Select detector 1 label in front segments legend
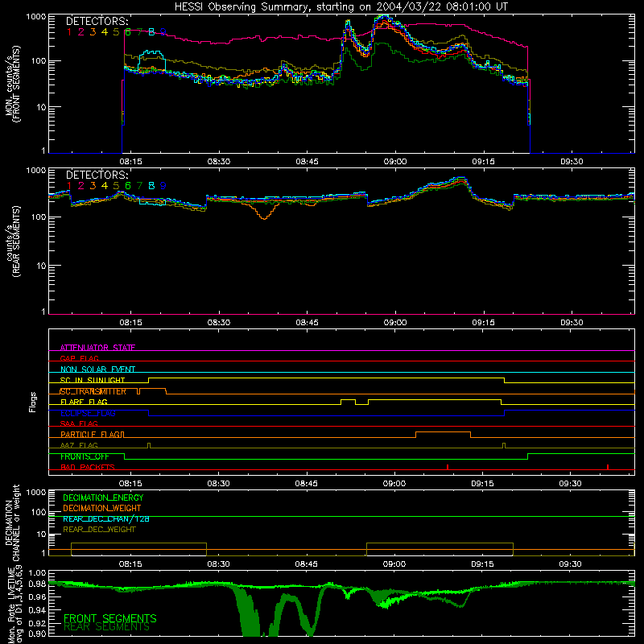The height and width of the screenshot is (644, 644). click(69, 32)
